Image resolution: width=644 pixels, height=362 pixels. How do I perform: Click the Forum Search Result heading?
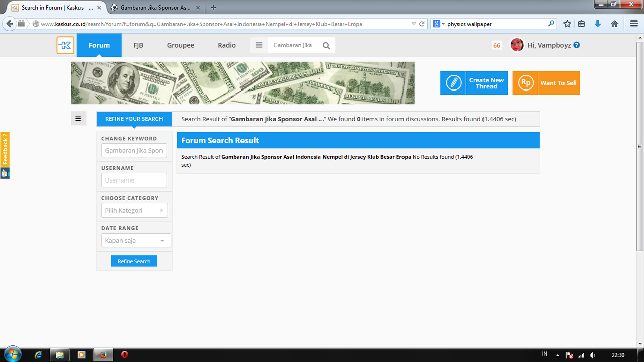[x=220, y=140]
